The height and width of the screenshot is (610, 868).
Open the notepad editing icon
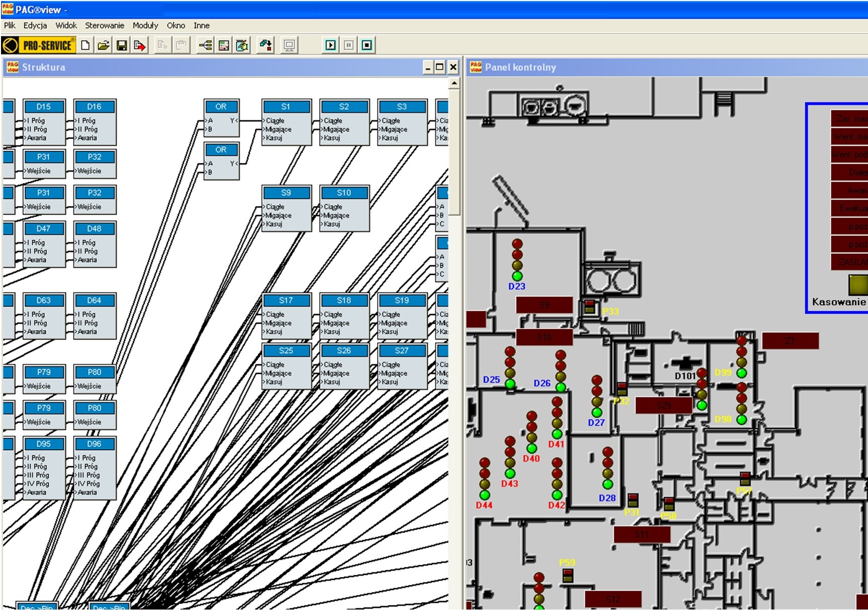tap(242, 45)
